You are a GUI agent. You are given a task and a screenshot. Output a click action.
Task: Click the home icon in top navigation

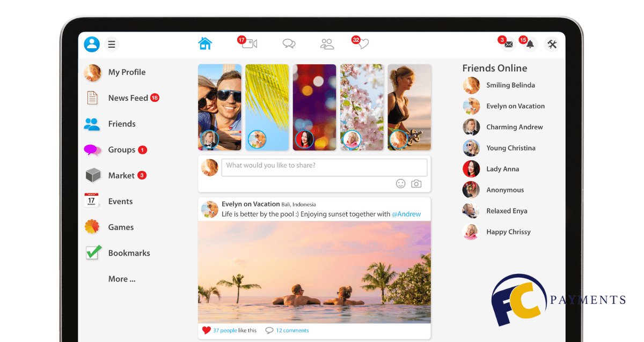tap(205, 43)
